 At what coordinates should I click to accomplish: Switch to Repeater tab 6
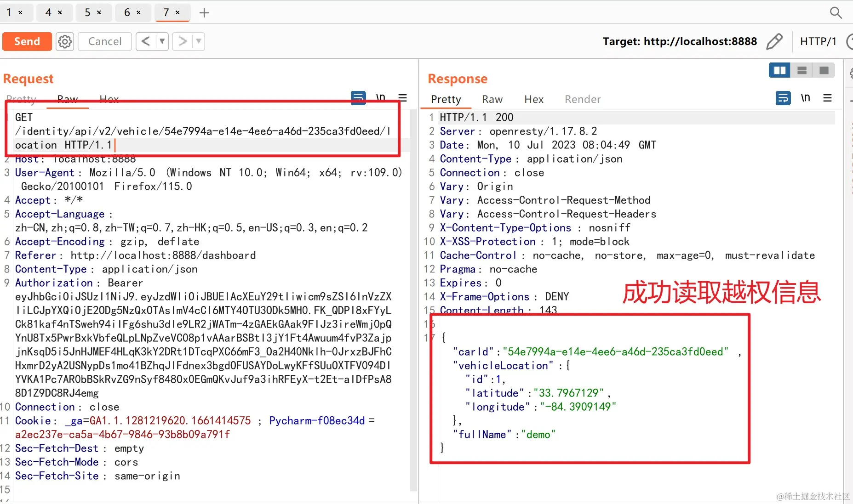tap(127, 12)
